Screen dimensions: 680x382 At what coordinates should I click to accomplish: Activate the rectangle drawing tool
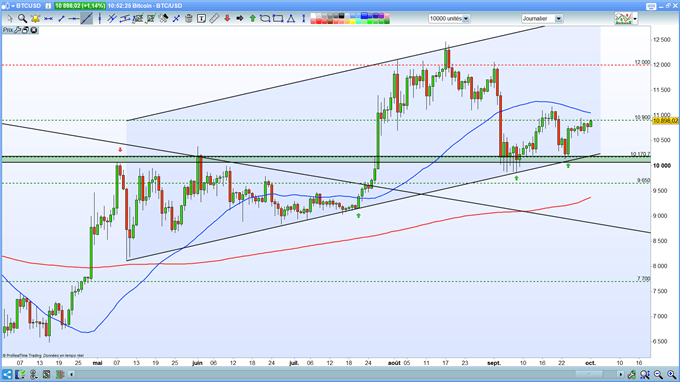point(278,18)
